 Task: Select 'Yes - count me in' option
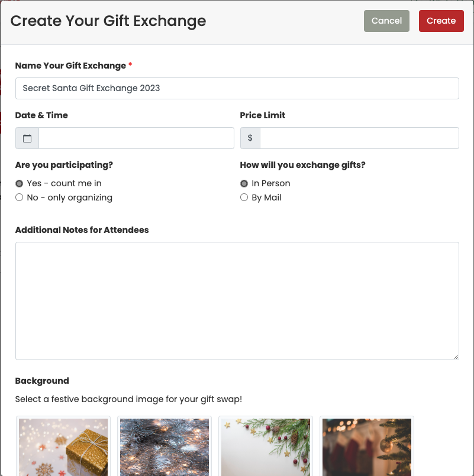click(x=20, y=184)
